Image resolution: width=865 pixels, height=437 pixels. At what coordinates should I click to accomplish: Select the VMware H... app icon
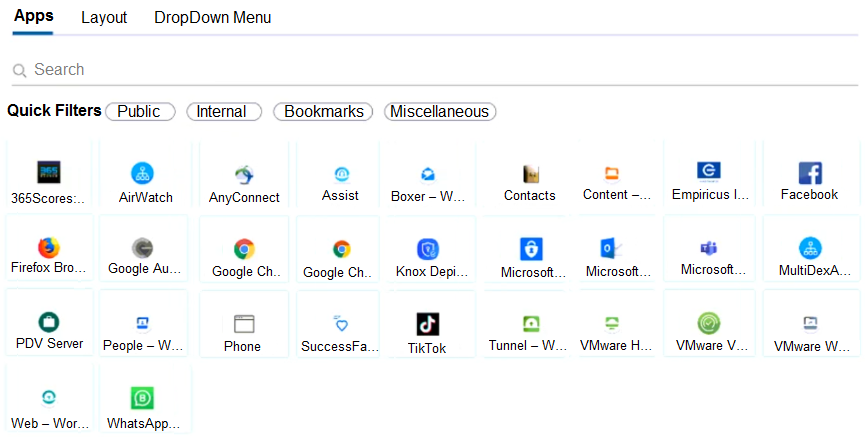click(612, 323)
